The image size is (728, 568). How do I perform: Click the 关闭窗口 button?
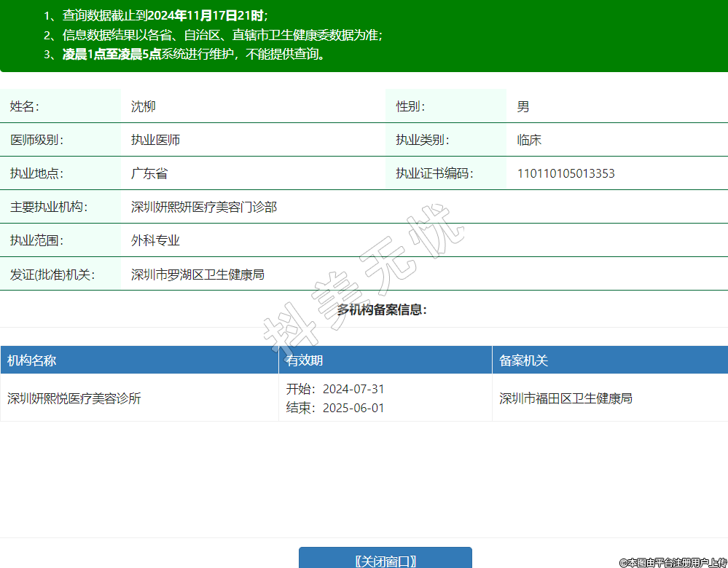[385, 560]
